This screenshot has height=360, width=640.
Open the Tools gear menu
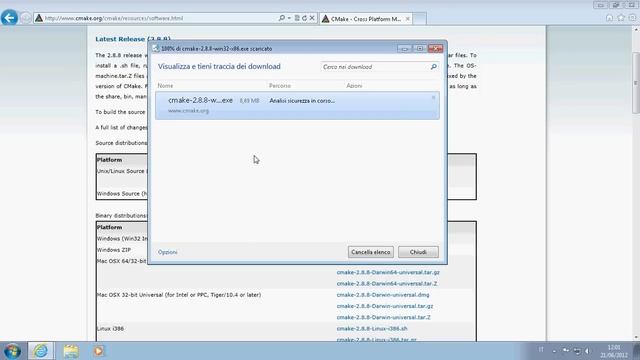[x=632, y=18]
